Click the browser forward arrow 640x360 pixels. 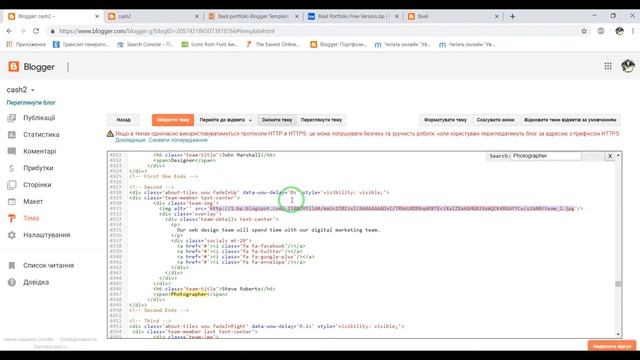(x=22, y=31)
